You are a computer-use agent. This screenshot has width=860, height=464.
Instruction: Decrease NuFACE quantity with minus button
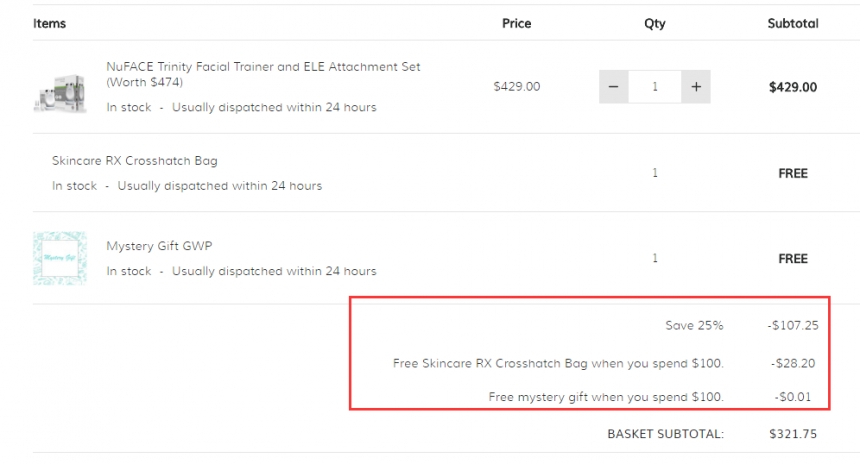[613, 87]
